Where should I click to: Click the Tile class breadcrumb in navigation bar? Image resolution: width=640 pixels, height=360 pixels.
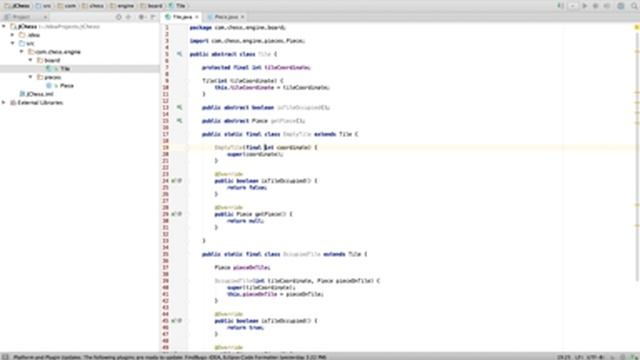click(177, 6)
